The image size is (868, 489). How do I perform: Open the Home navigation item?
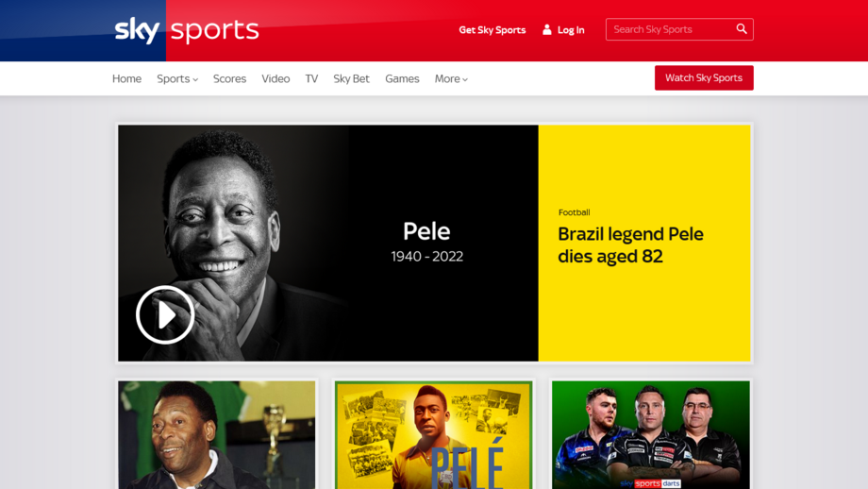(126, 78)
